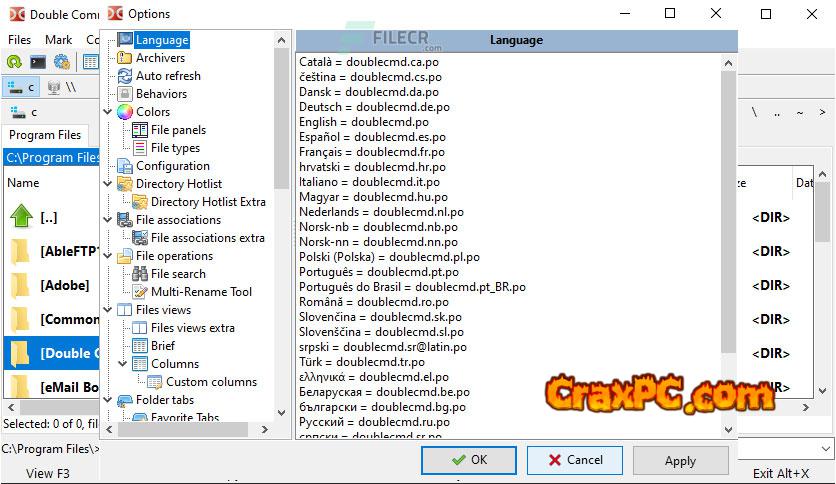Click OK to confirm options
The image size is (836, 484).
click(x=469, y=460)
